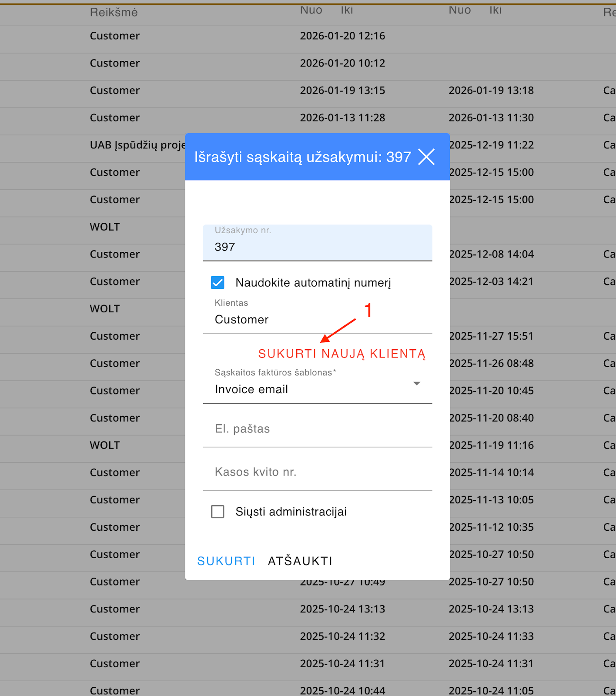Click the first 'Nuo' column header
The width and height of the screenshot is (616, 696).
311,10
